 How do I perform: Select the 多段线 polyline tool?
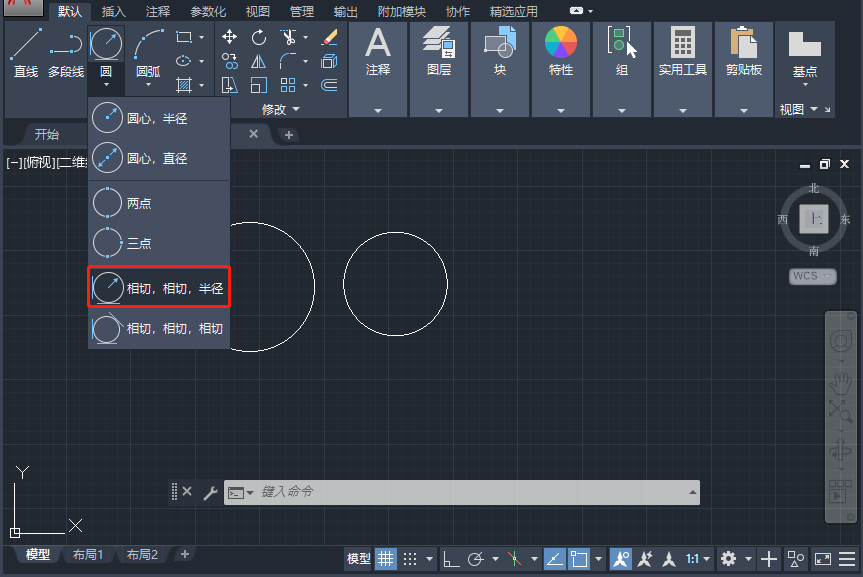tap(66, 52)
